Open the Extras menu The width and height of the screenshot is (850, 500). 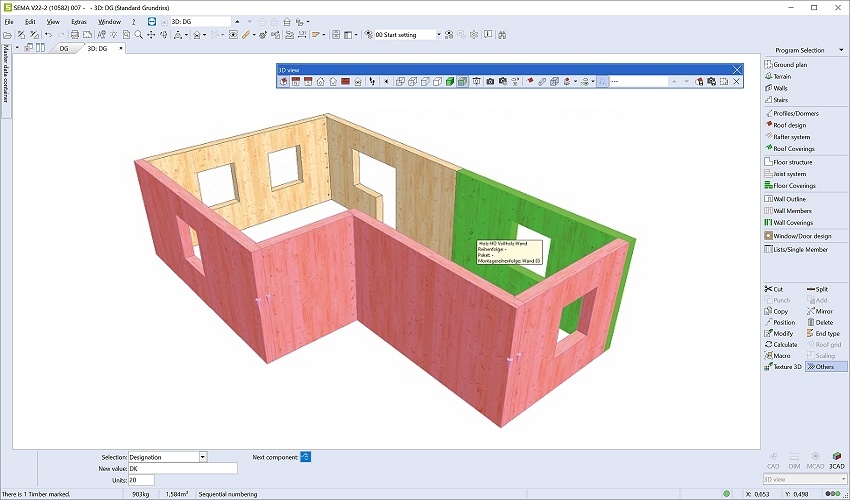coord(79,22)
